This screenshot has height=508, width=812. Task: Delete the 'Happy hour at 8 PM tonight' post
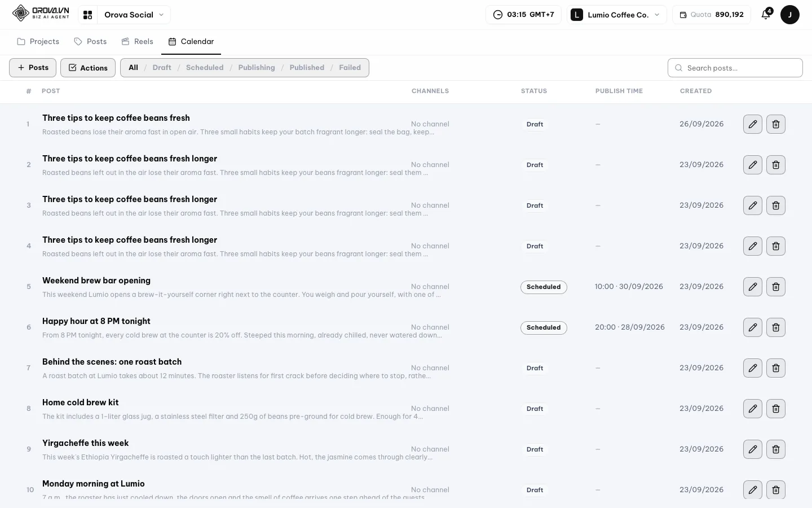[776, 327]
